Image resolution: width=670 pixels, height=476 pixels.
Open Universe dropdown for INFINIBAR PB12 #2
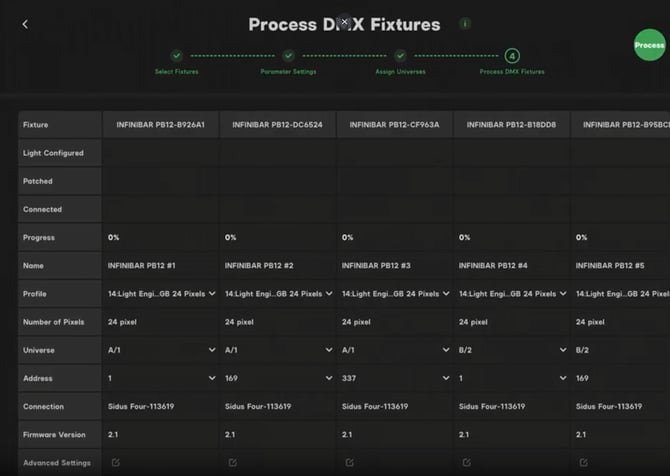point(328,350)
